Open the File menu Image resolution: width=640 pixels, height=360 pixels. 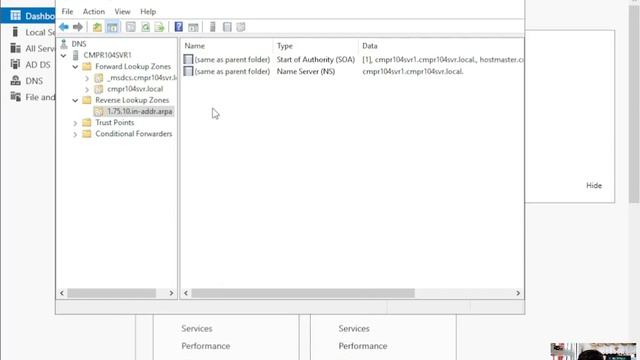pos(67,11)
